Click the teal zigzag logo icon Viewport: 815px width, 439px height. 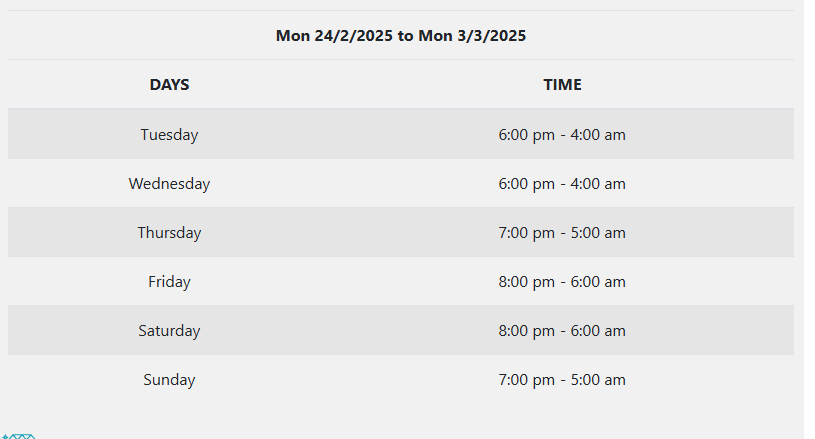point(19,436)
